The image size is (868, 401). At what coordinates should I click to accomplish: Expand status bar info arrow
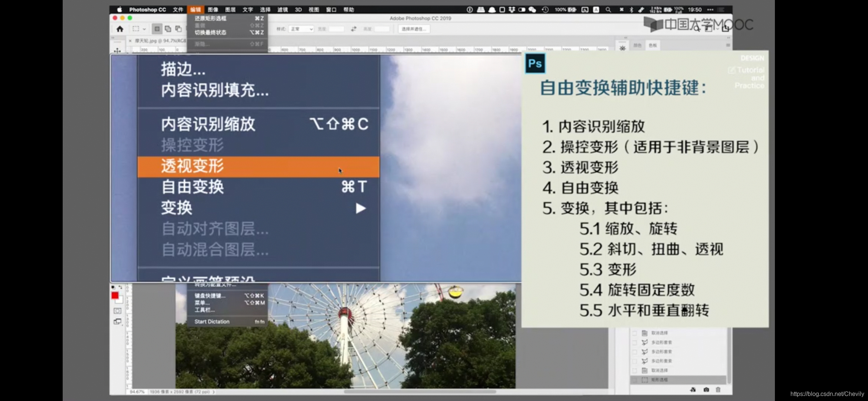(214, 392)
